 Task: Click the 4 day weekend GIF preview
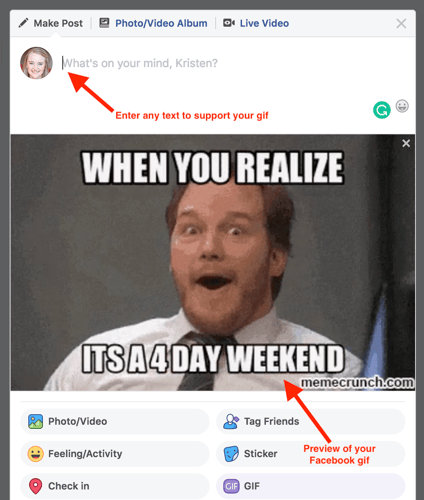tap(213, 262)
